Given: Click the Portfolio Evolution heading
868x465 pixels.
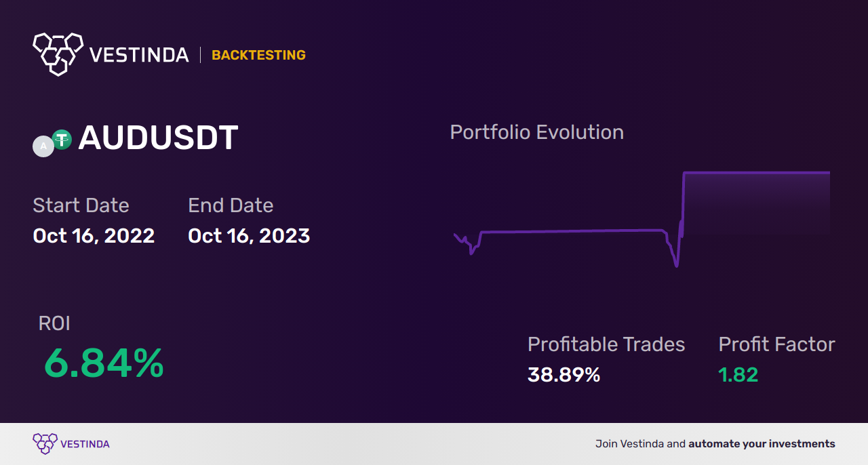Looking at the screenshot, I should pos(537,132).
